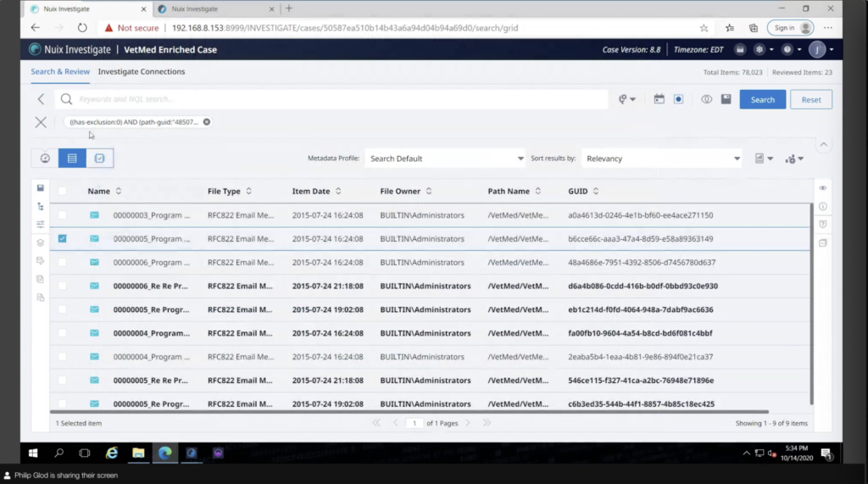Click the blue Search button
868x484 pixels.
click(x=762, y=100)
